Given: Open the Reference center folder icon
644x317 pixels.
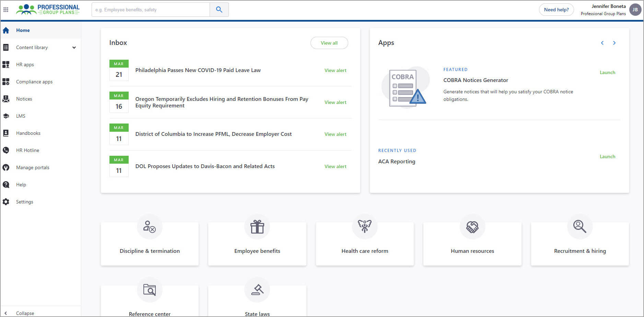Looking at the screenshot, I should 150,290.
